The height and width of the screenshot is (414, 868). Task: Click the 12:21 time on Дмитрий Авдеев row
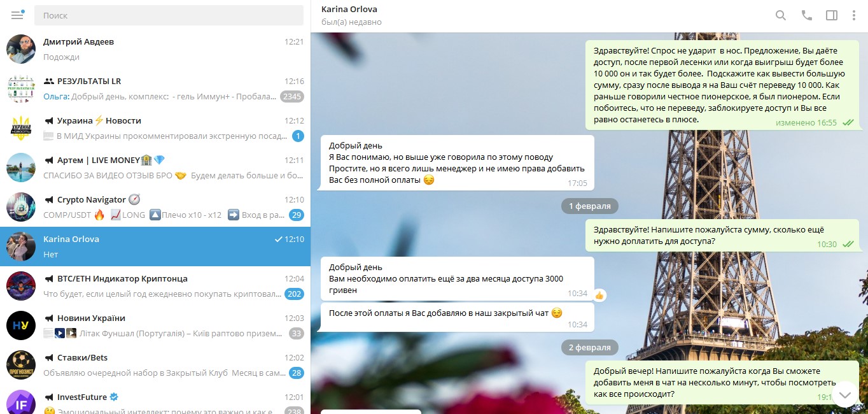click(294, 42)
